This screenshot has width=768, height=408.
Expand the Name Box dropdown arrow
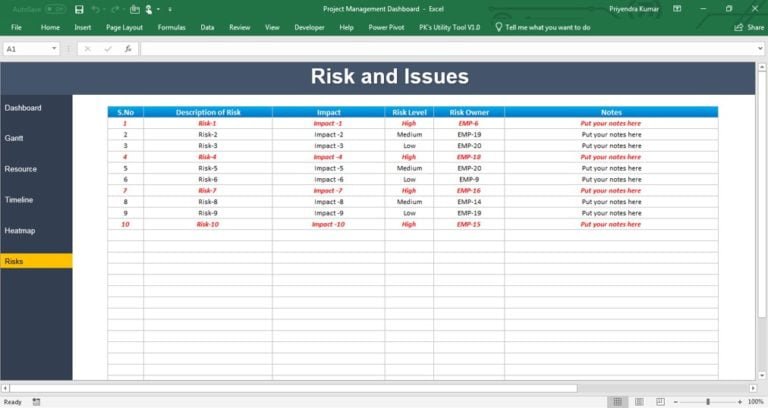[54, 48]
